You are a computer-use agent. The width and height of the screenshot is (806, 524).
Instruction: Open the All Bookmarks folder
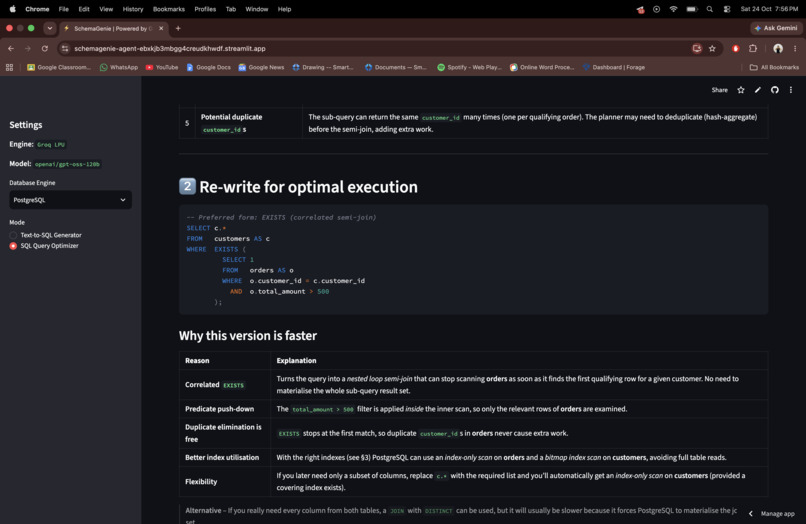coord(774,67)
